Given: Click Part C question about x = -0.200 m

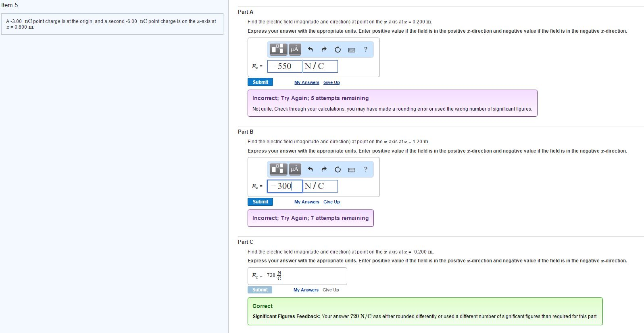Looking at the screenshot, I should point(341,252).
